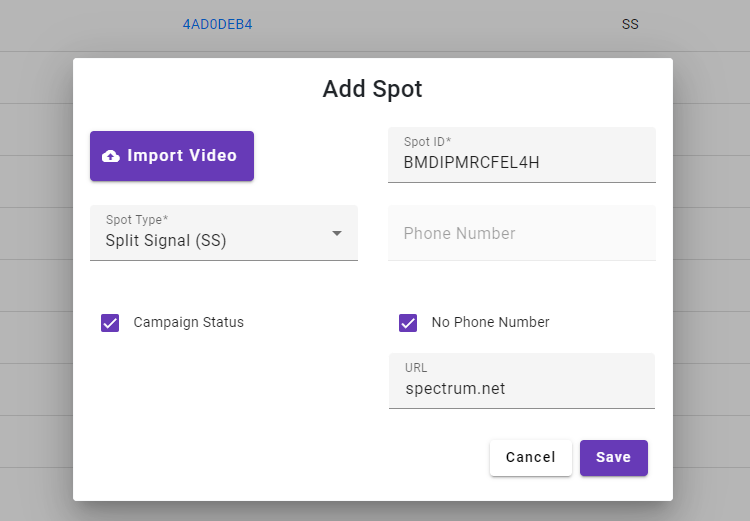The image size is (750, 521).
Task: Click the Add Spot dialog title
Action: tap(372, 89)
